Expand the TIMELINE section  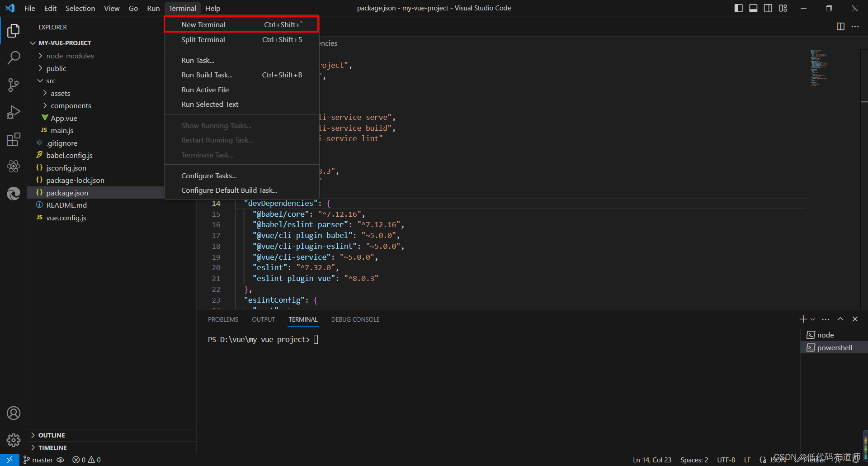112,448
